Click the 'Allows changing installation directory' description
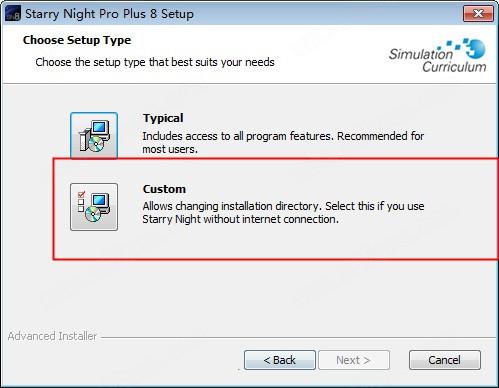499x388 pixels. [x=283, y=213]
